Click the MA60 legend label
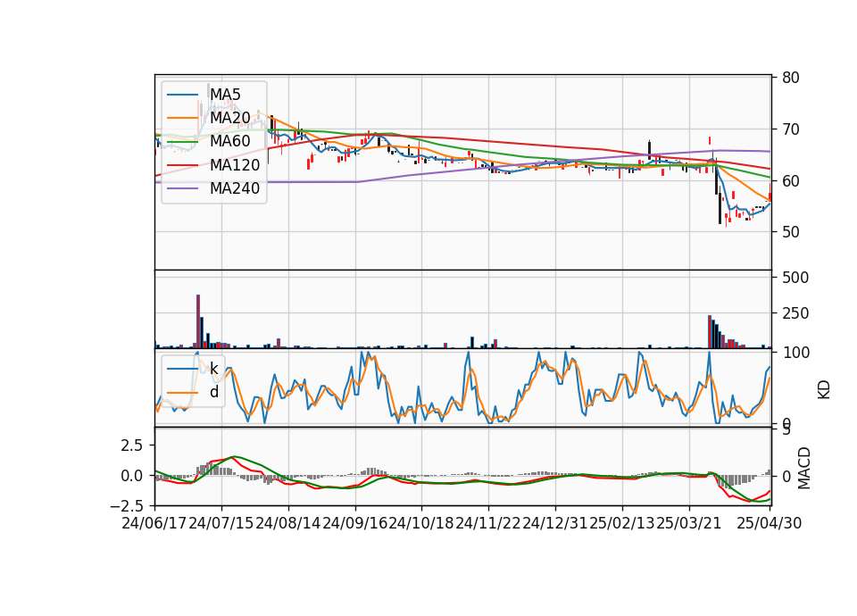This screenshot has height=616, width=857. (x=230, y=141)
